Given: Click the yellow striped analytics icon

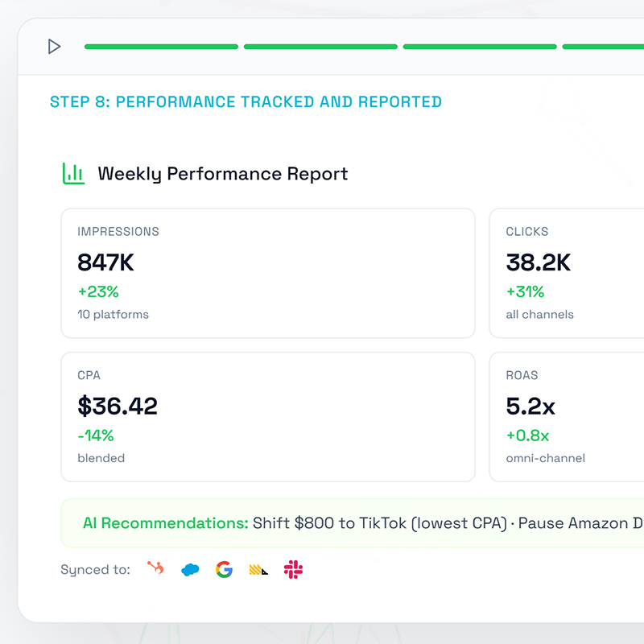Looking at the screenshot, I should tap(258, 570).
